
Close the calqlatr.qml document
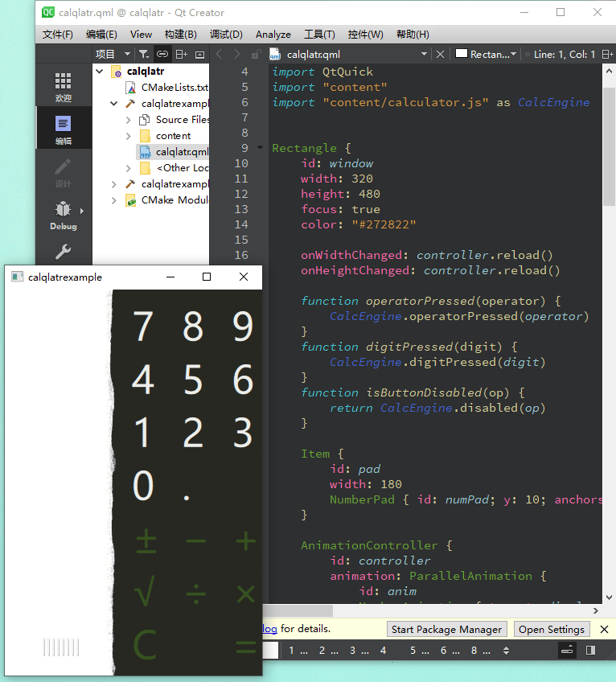coord(440,55)
